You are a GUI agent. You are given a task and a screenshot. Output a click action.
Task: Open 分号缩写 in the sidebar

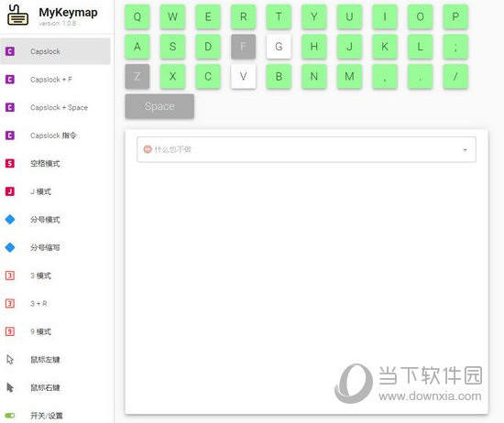(55, 247)
